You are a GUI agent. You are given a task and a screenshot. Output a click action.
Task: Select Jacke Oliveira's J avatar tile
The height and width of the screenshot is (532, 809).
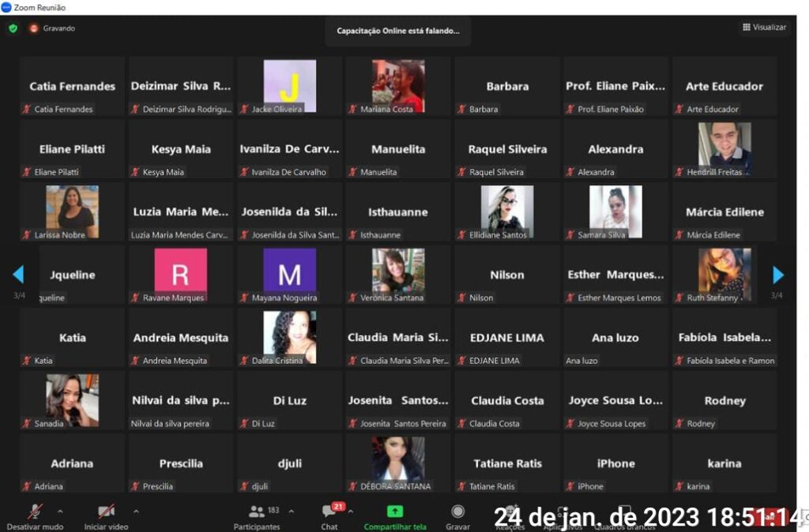pos(289,84)
